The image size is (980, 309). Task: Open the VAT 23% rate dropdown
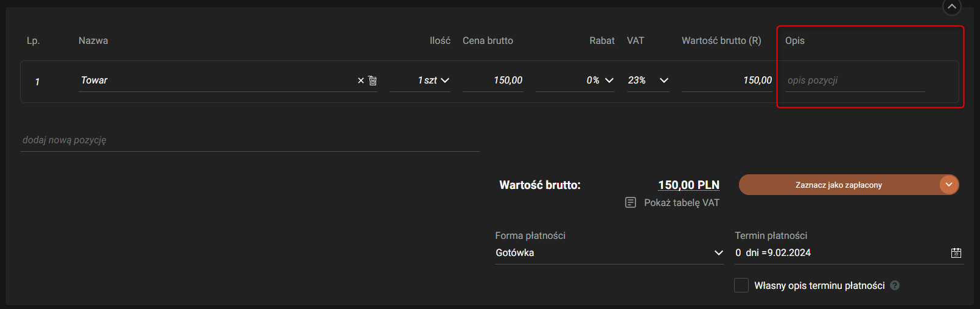click(x=664, y=80)
